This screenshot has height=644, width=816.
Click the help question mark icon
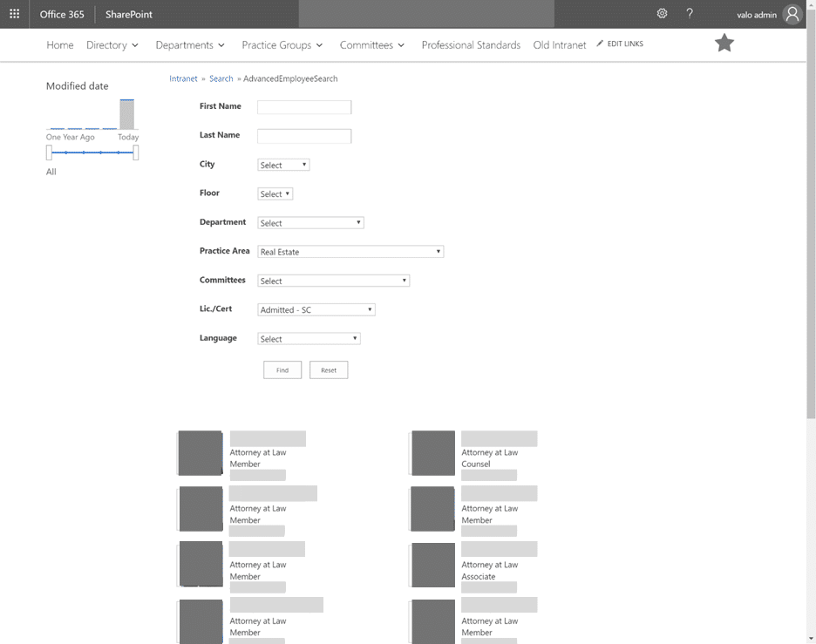(x=690, y=14)
